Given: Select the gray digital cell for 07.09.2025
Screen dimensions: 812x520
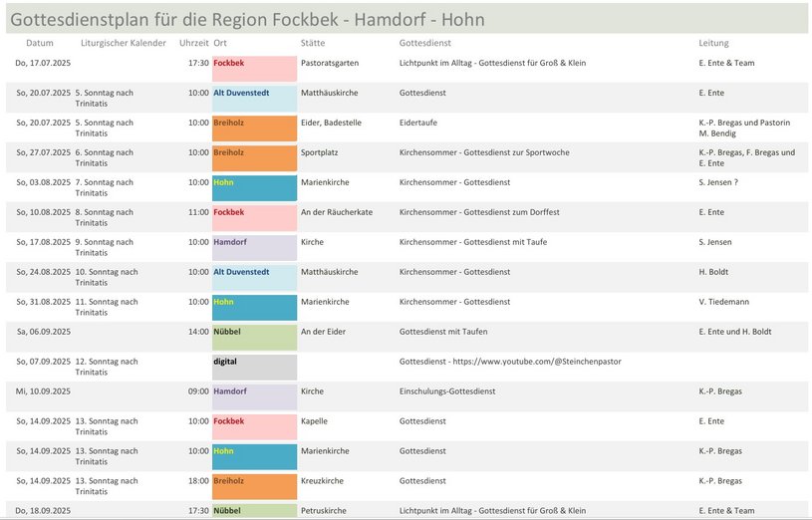Looking at the screenshot, I should coord(254,368).
